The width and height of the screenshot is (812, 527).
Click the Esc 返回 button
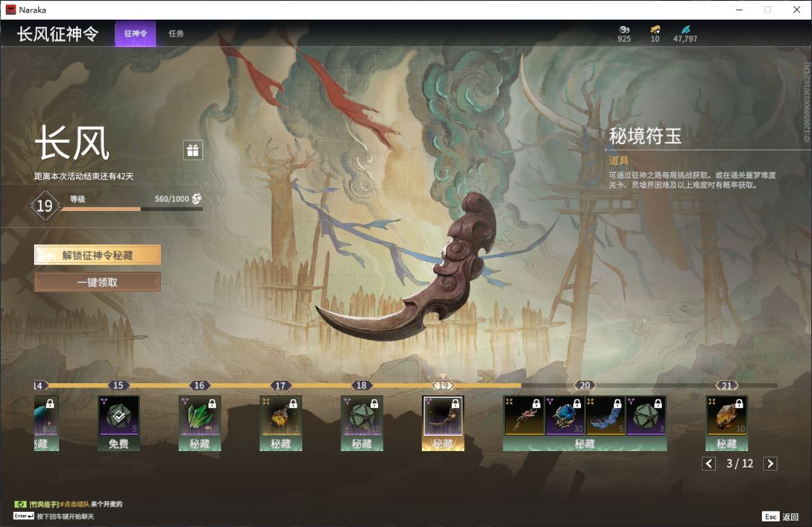781,516
